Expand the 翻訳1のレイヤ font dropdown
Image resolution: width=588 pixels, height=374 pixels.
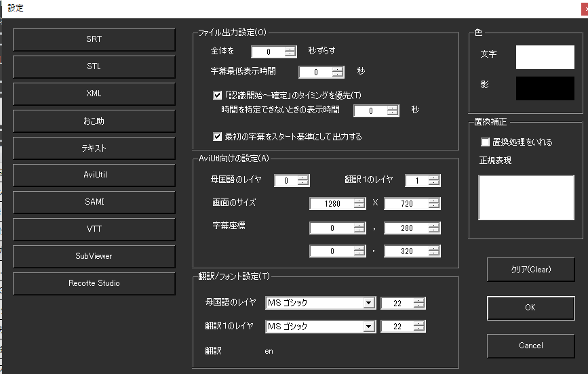click(x=369, y=327)
